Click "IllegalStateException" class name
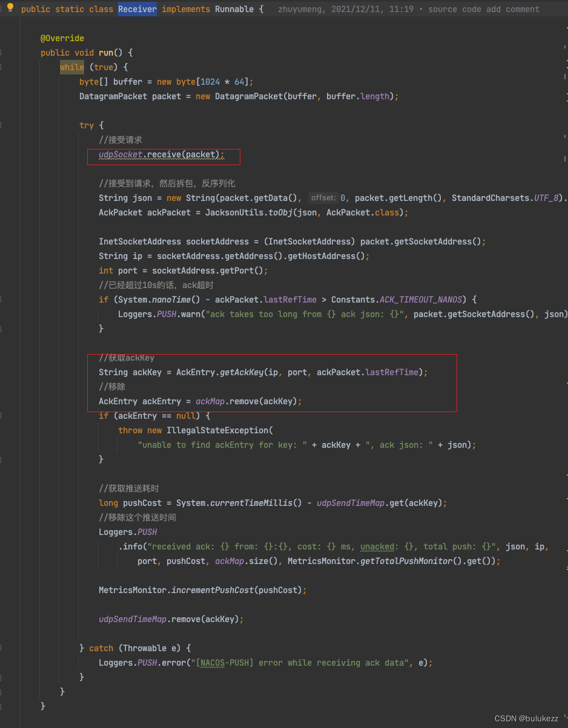The width and height of the screenshot is (568, 728). click(x=217, y=430)
